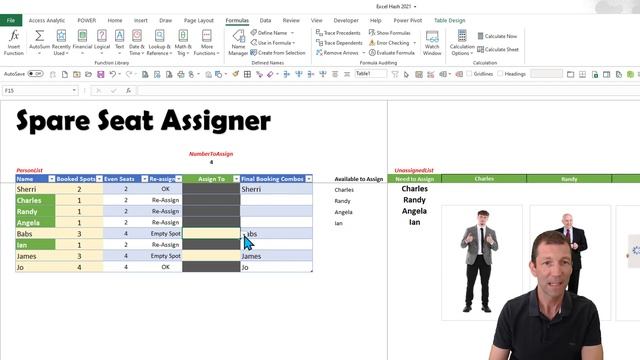Open the Excel Hash 2021 title dropdown
The width and height of the screenshot is (640, 360).
click(x=415, y=7)
